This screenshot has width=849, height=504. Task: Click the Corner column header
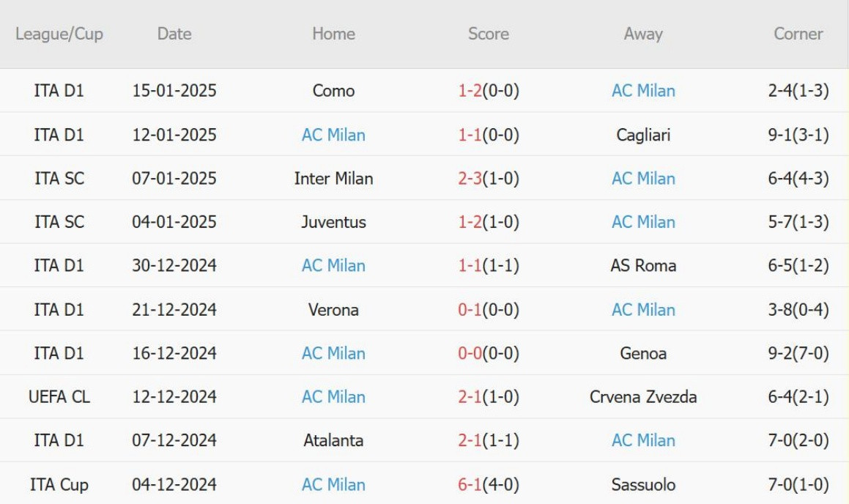coord(798,34)
